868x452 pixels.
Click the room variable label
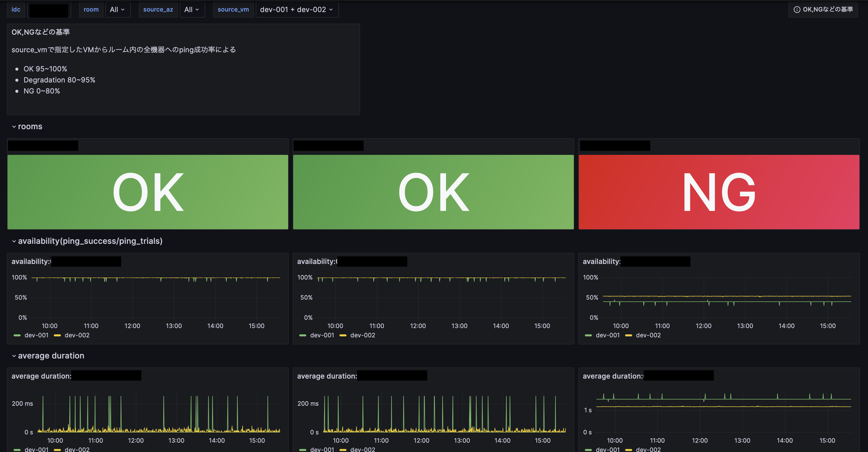pos(91,10)
